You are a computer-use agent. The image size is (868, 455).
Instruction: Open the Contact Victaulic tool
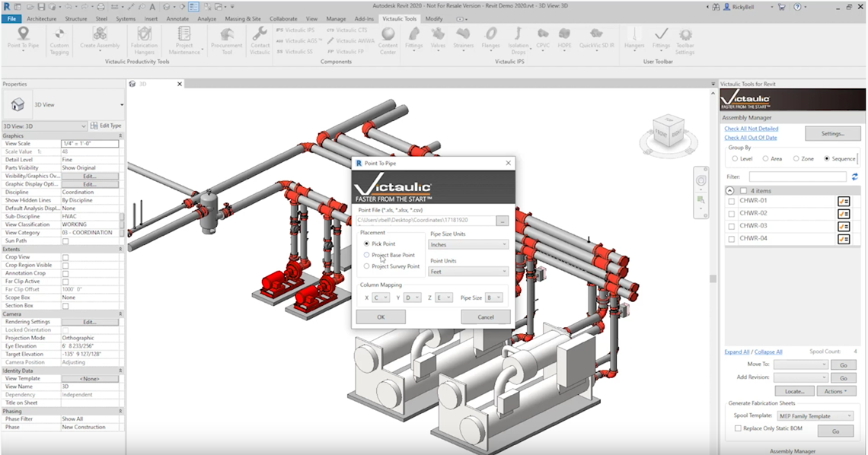pyautogui.click(x=260, y=41)
